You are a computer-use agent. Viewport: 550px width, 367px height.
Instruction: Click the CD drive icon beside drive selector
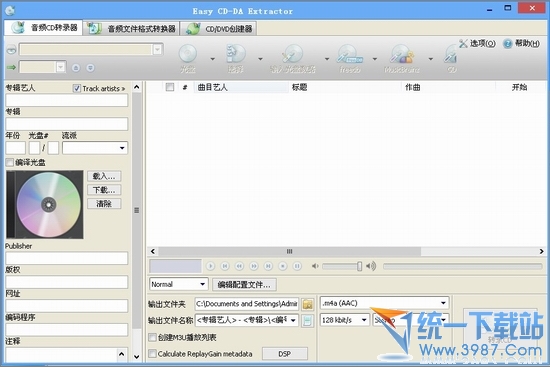pyautogui.click(x=11, y=50)
